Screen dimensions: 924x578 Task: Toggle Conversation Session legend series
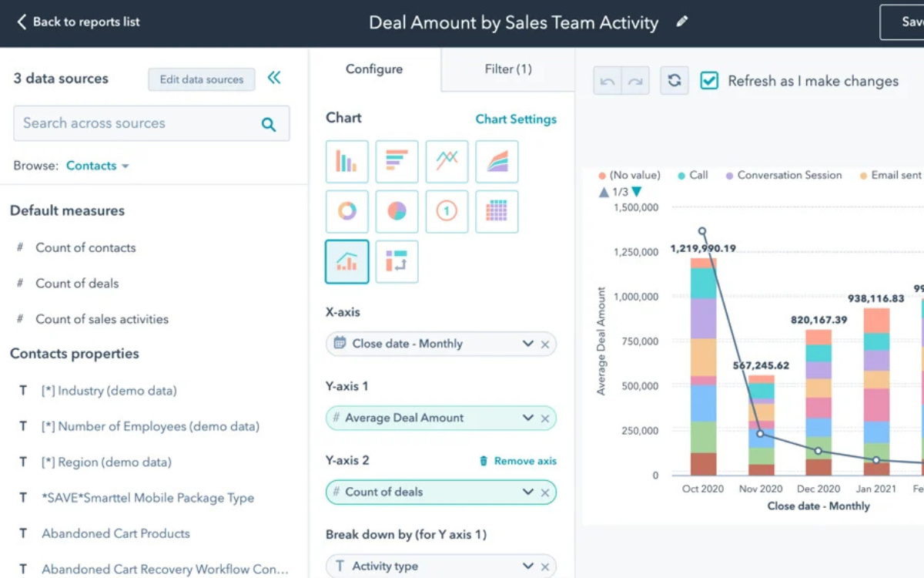(784, 176)
